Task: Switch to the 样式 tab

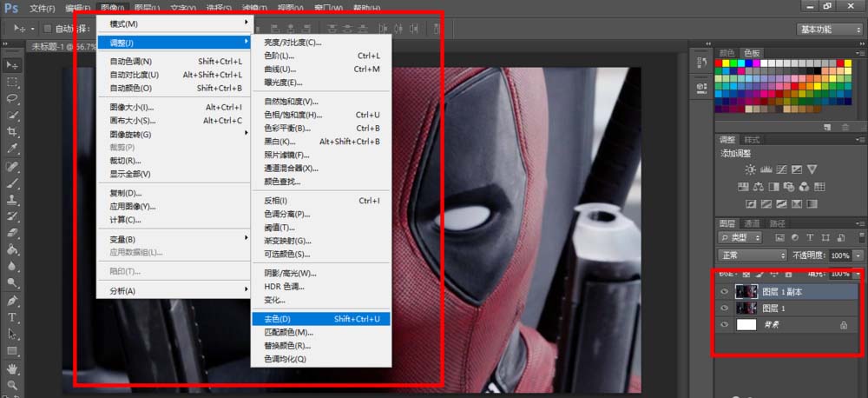Action: click(x=752, y=140)
